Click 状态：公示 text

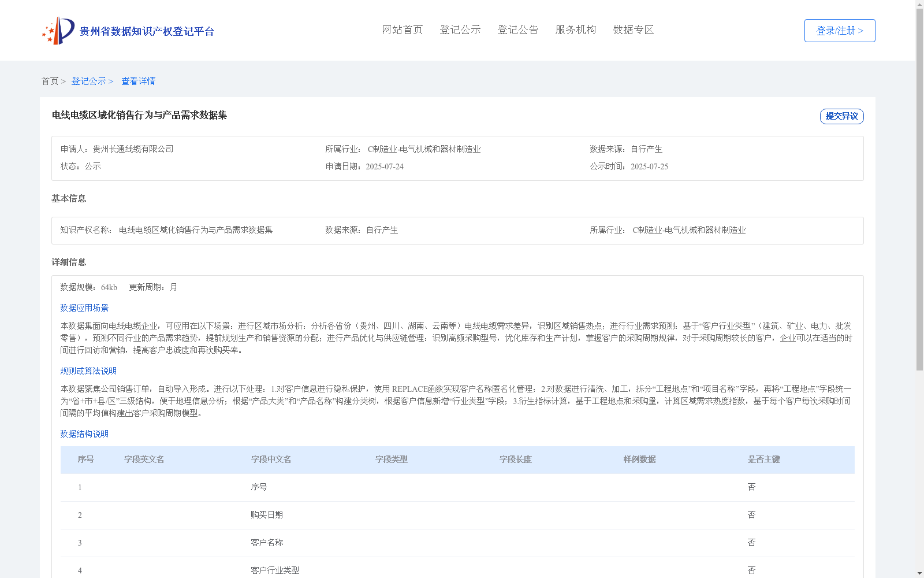coord(81,166)
